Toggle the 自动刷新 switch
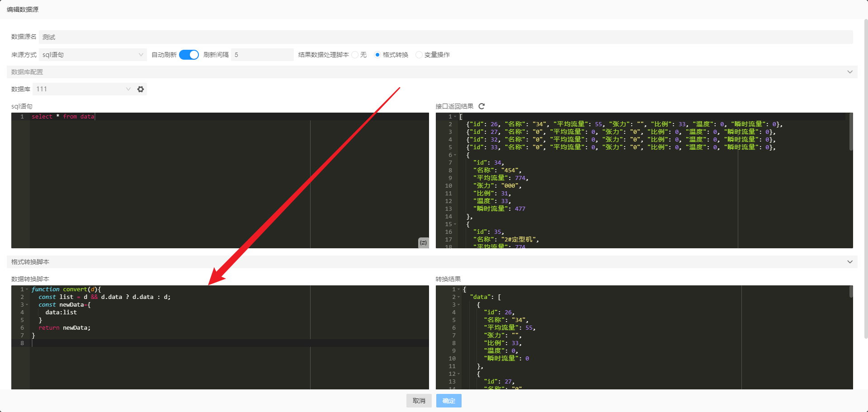The height and width of the screenshot is (412, 868). (x=189, y=55)
